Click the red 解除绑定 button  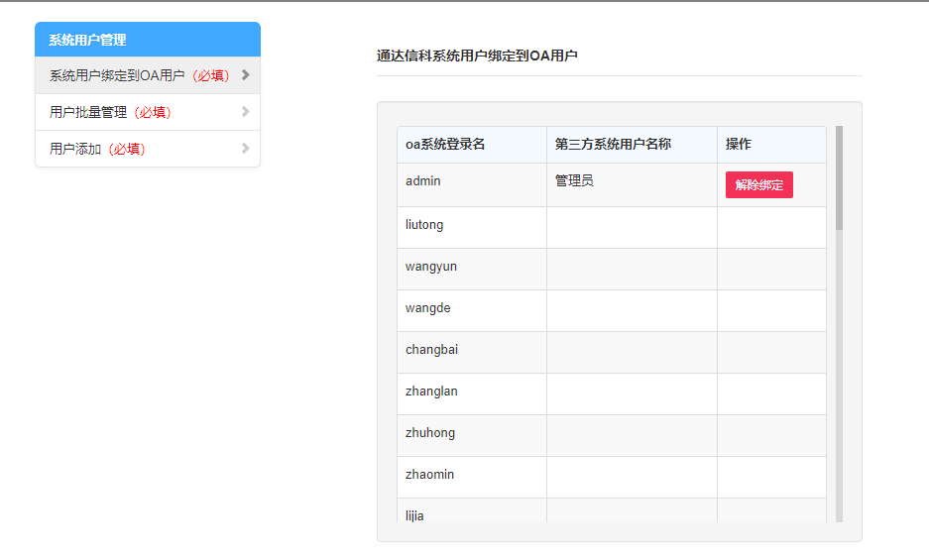click(758, 185)
